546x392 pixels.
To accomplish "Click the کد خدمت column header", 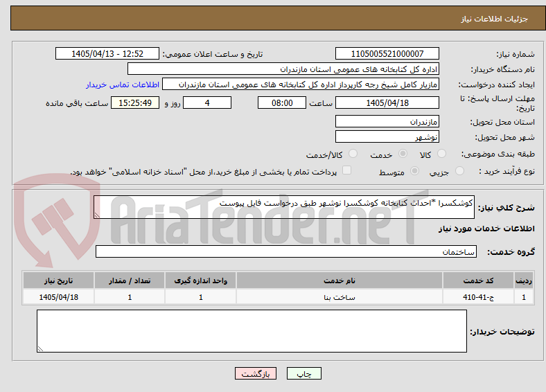I will 479,280.
